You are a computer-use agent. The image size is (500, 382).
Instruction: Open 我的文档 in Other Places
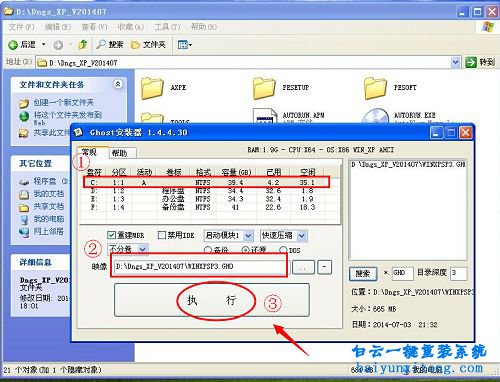(x=48, y=194)
